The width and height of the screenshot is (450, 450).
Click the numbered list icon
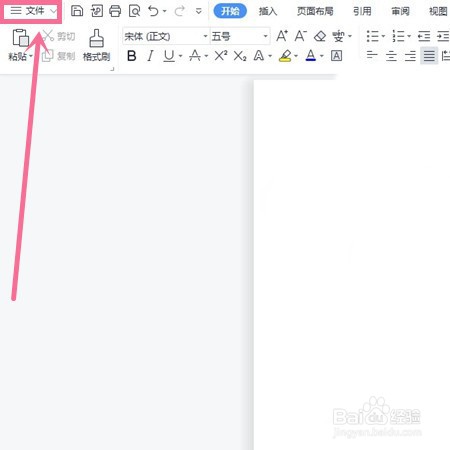pos(398,36)
